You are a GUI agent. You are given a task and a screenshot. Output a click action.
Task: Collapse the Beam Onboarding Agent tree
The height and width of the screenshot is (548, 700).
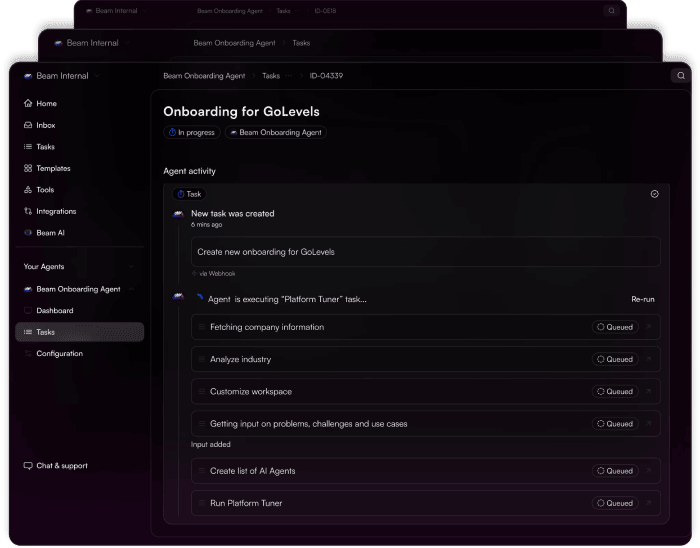(x=132, y=289)
